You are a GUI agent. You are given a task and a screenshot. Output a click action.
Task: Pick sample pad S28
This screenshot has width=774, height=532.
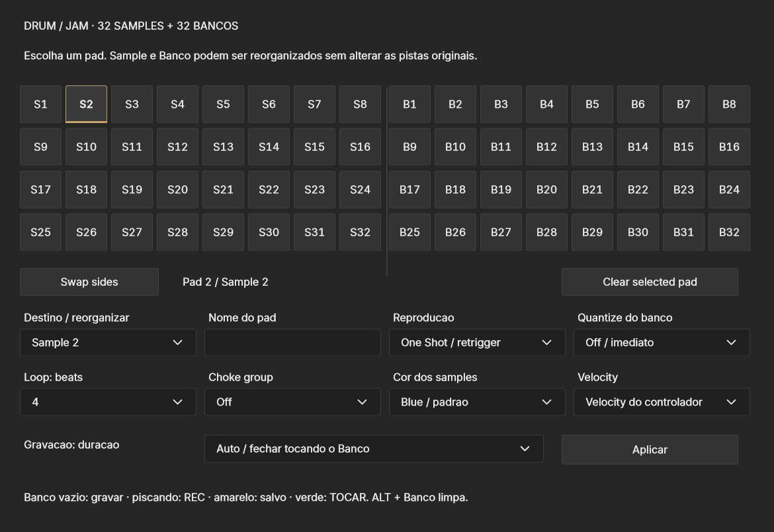click(x=178, y=232)
